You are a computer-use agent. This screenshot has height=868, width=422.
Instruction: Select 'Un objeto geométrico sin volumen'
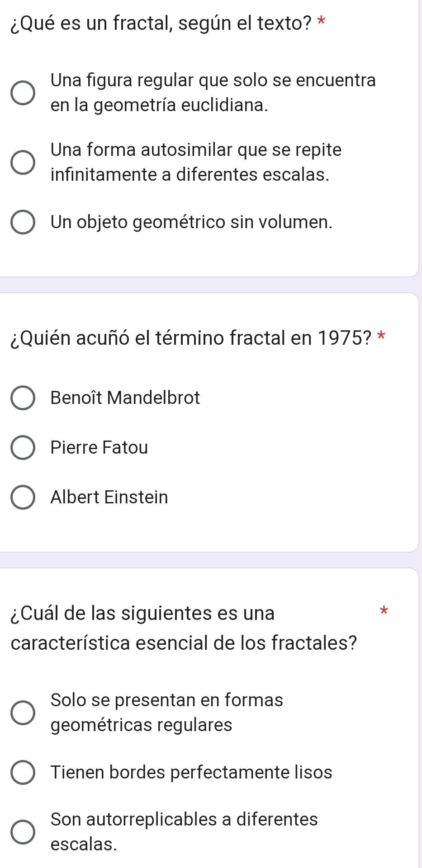(x=23, y=222)
